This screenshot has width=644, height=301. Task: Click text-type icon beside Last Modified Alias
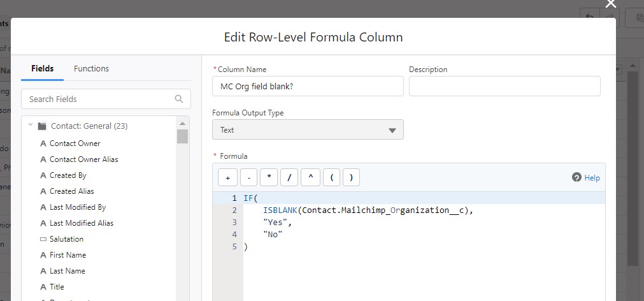(43, 224)
